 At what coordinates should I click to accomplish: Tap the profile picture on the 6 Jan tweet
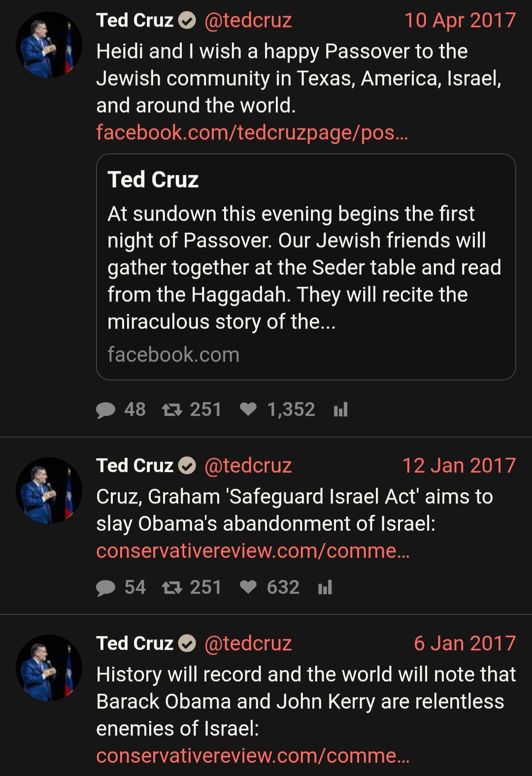tap(49, 668)
